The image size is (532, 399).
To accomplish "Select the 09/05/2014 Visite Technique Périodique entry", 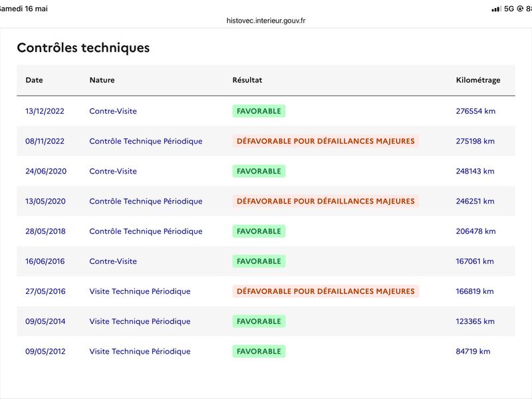I will [266, 321].
